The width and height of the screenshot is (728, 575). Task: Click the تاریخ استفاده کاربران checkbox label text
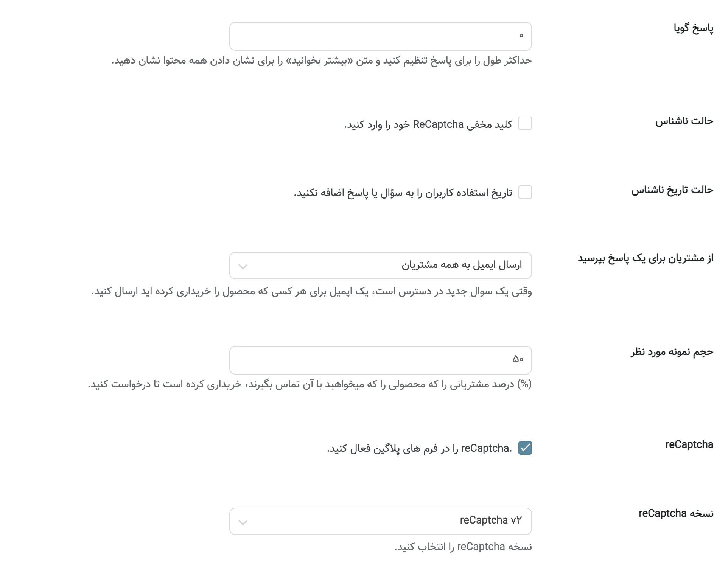coord(403,193)
